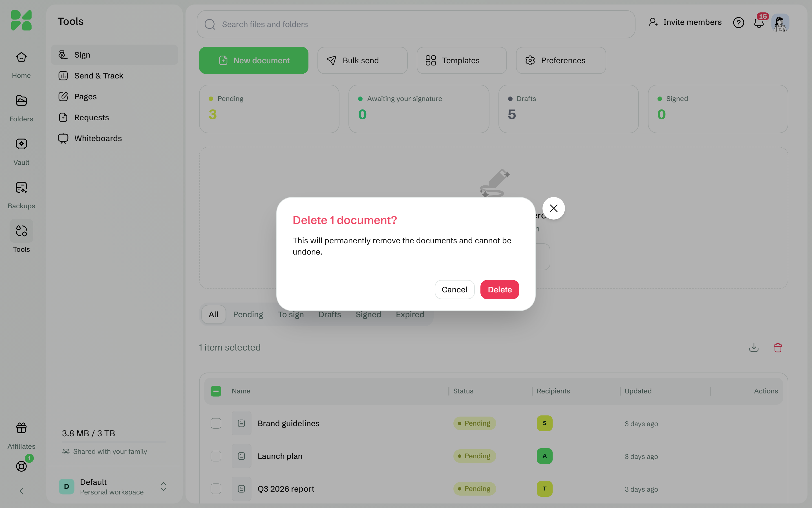Click the app logo
Viewport: 812px width, 508px height.
point(21,20)
